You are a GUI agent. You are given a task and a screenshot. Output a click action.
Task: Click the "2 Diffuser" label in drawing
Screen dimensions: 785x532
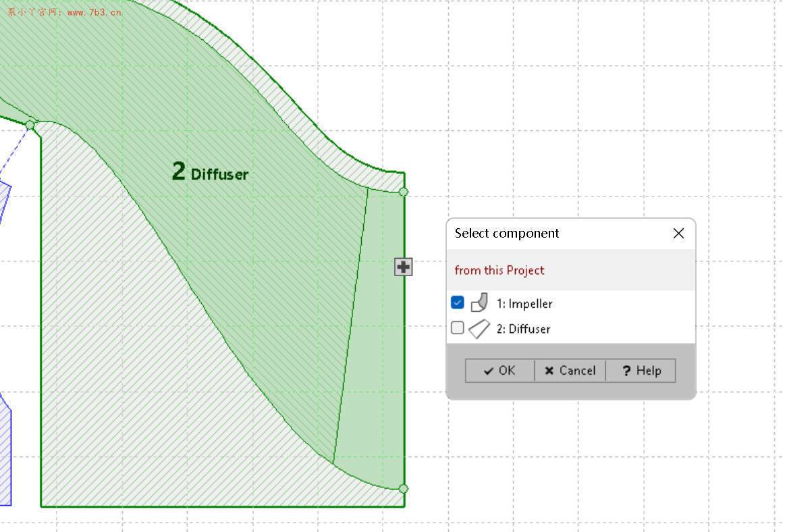coord(210,172)
